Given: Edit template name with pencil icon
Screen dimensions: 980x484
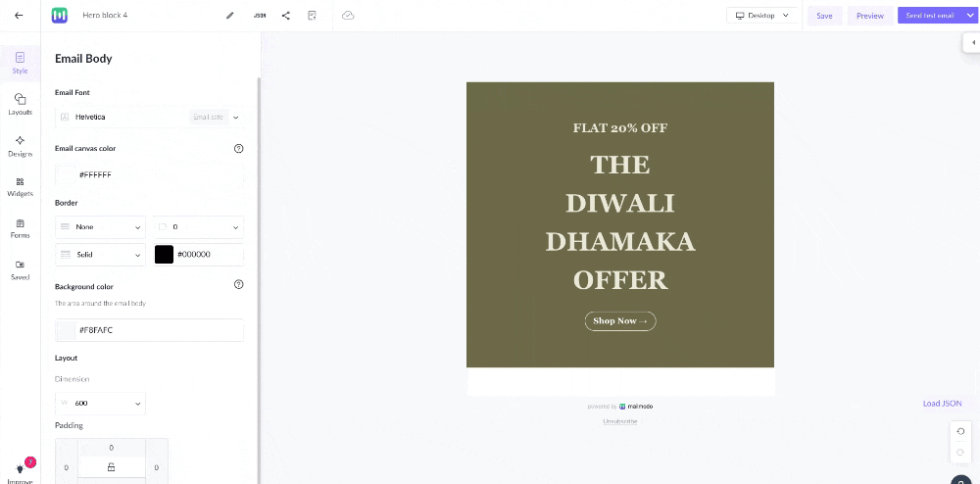Looking at the screenshot, I should pyautogui.click(x=230, y=16).
